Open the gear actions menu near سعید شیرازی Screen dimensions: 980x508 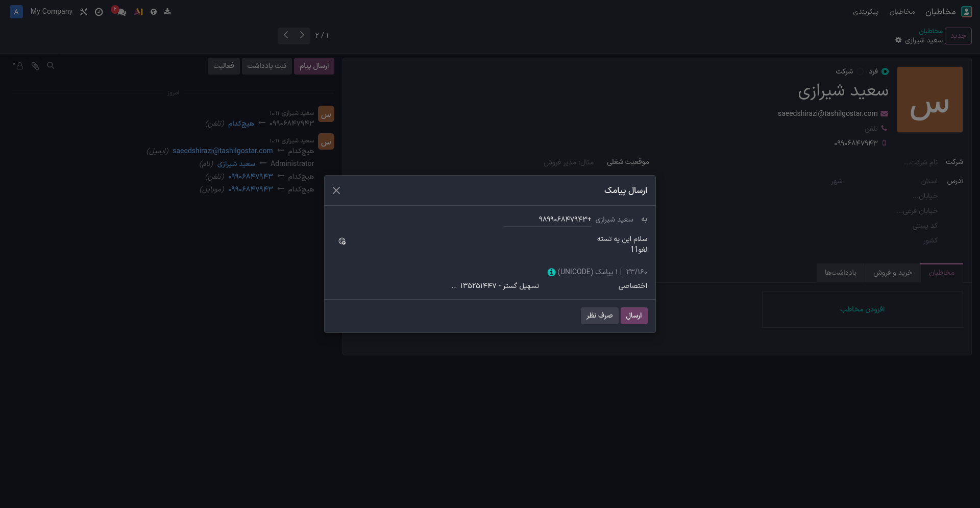[898, 40]
